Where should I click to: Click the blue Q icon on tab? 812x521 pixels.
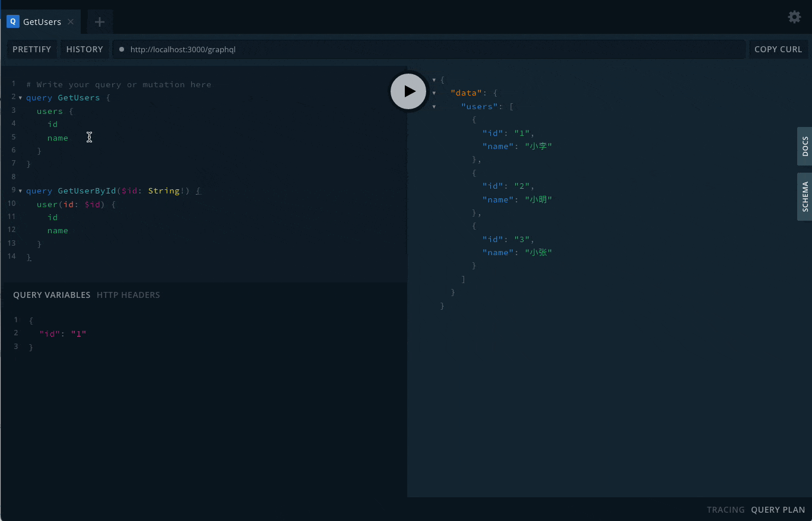point(13,22)
